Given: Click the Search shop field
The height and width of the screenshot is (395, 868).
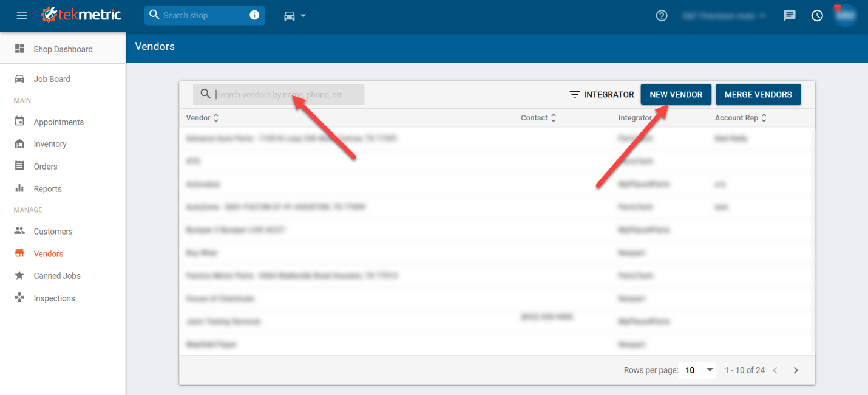Looking at the screenshot, I should [200, 15].
